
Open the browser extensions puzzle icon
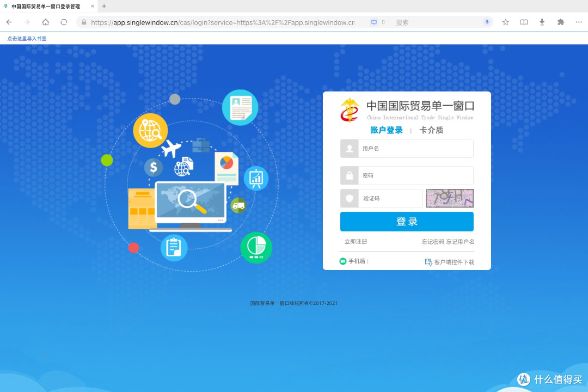coord(560,22)
